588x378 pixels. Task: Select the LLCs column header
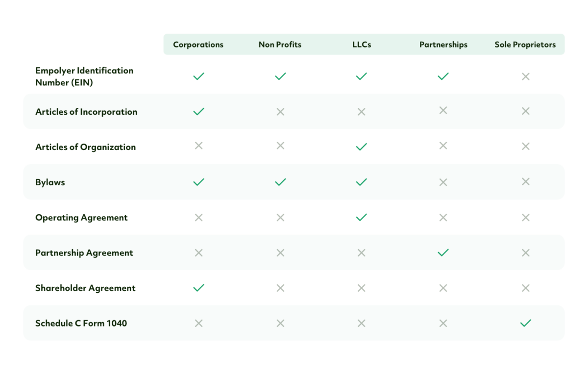[x=362, y=45]
